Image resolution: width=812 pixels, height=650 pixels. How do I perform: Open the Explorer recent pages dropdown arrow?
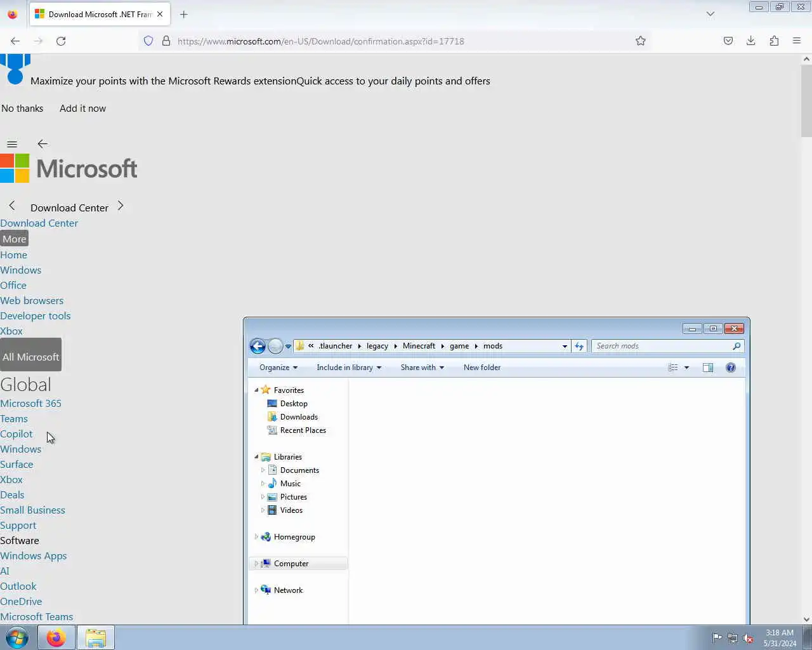(288, 347)
